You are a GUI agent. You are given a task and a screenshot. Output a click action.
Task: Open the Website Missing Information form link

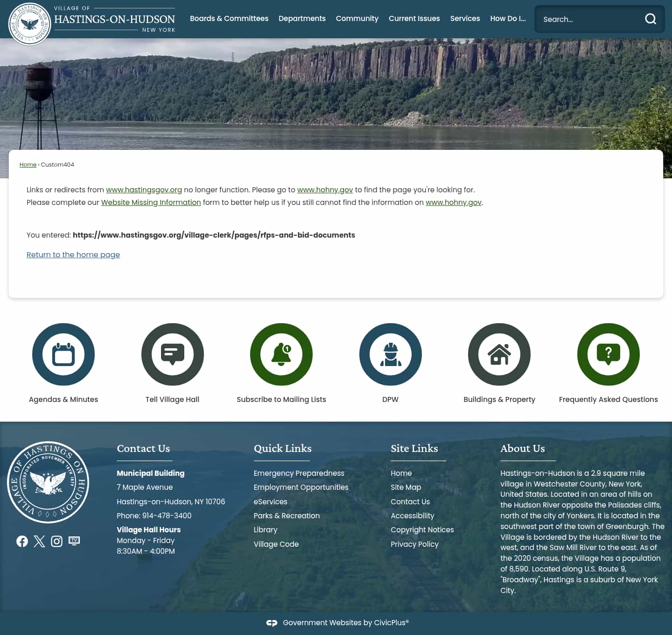pyautogui.click(x=151, y=202)
